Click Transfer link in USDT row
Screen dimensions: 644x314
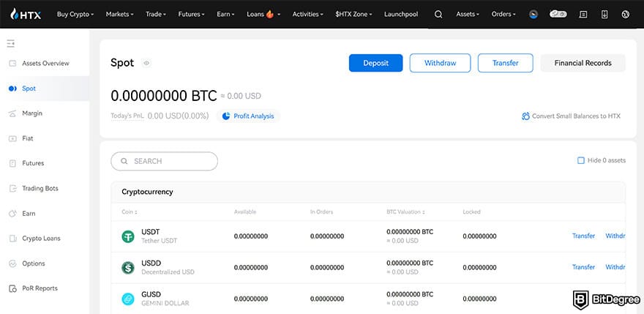coord(584,236)
